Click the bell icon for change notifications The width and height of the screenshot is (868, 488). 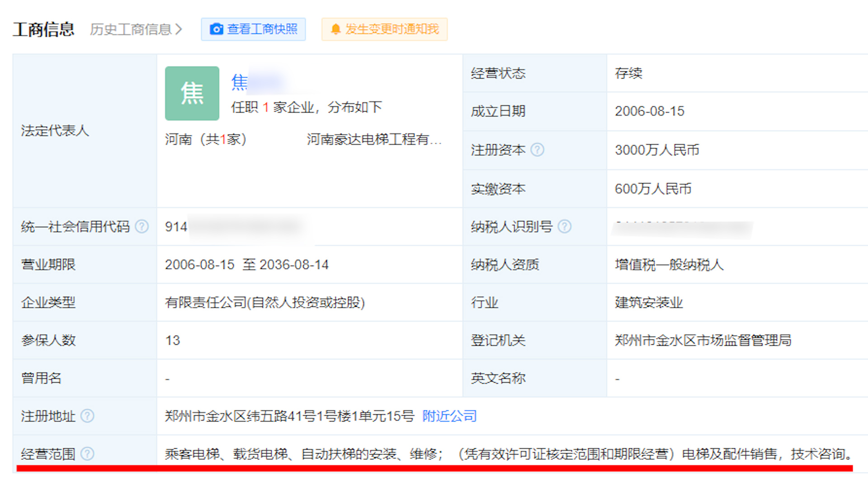pyautogui.click(x=335, y=29)
